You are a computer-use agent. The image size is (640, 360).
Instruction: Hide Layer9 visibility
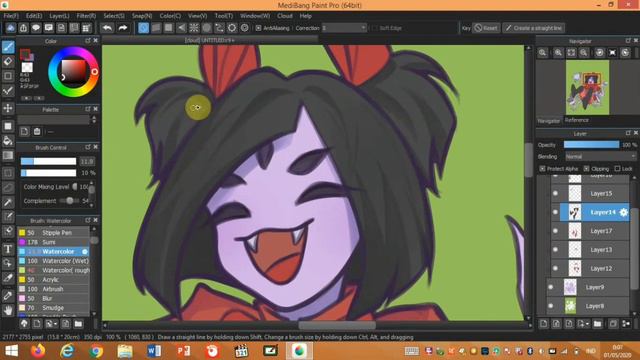(x=550, y=287)
